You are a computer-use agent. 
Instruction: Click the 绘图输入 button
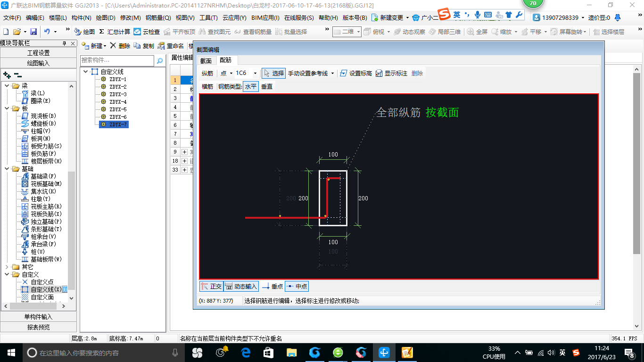[x=38, y=63]
